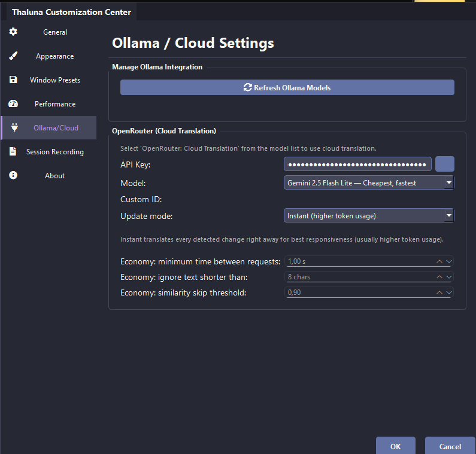Click the Manage Ollama Integration group label
Image resolution: width=476 pixels, height=454 pixels.
tap(157, 67)
